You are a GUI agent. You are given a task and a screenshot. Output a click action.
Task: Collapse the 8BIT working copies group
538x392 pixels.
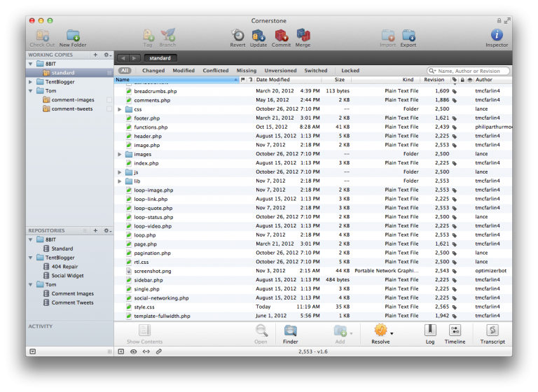pyautogui.click(x=31, y=64)
